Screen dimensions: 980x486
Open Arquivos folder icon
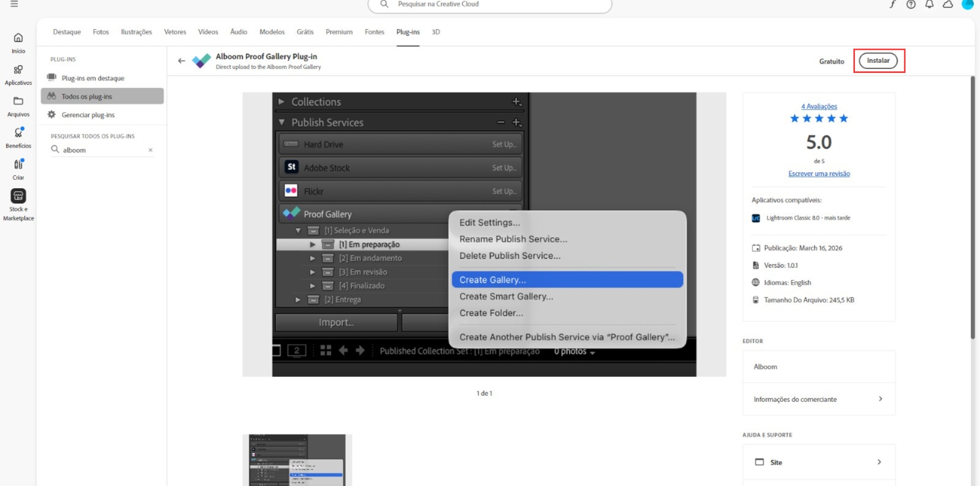pos(18,101)
